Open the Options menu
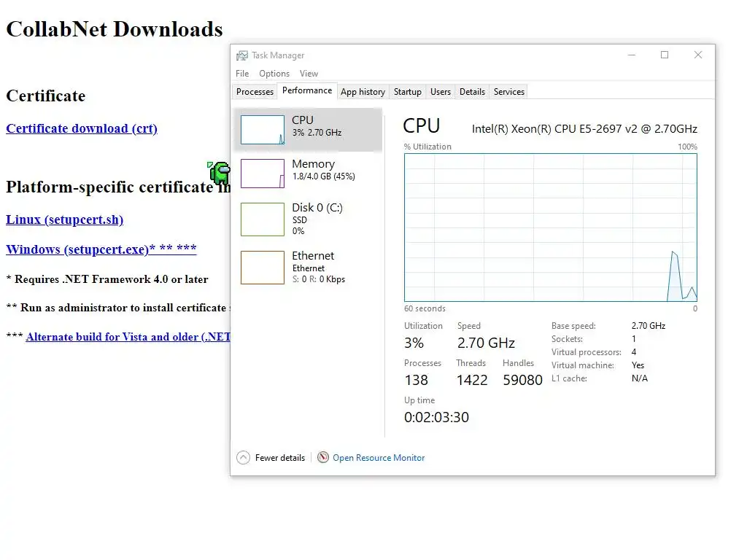 [274, 74]
